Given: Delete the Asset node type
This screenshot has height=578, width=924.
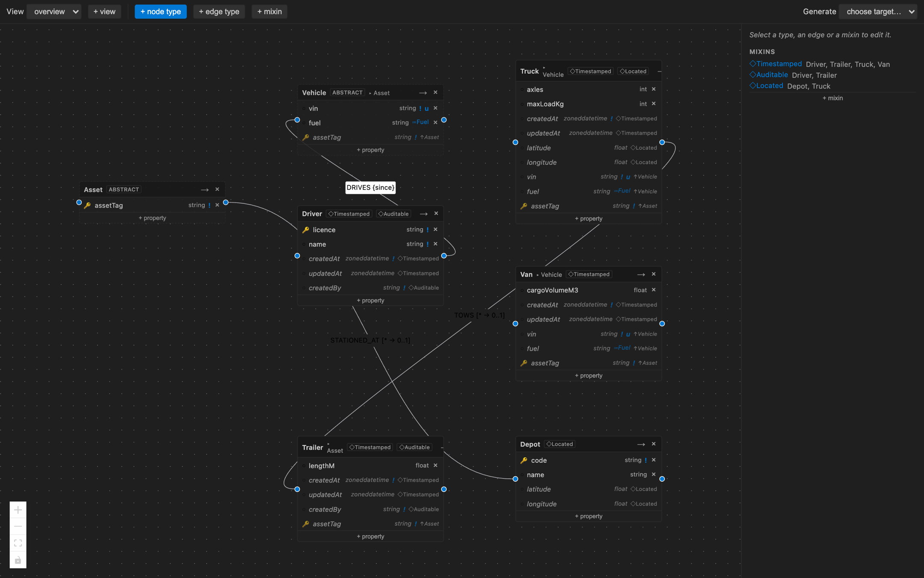Looking at the screenshot, I should tap(217, 189).
